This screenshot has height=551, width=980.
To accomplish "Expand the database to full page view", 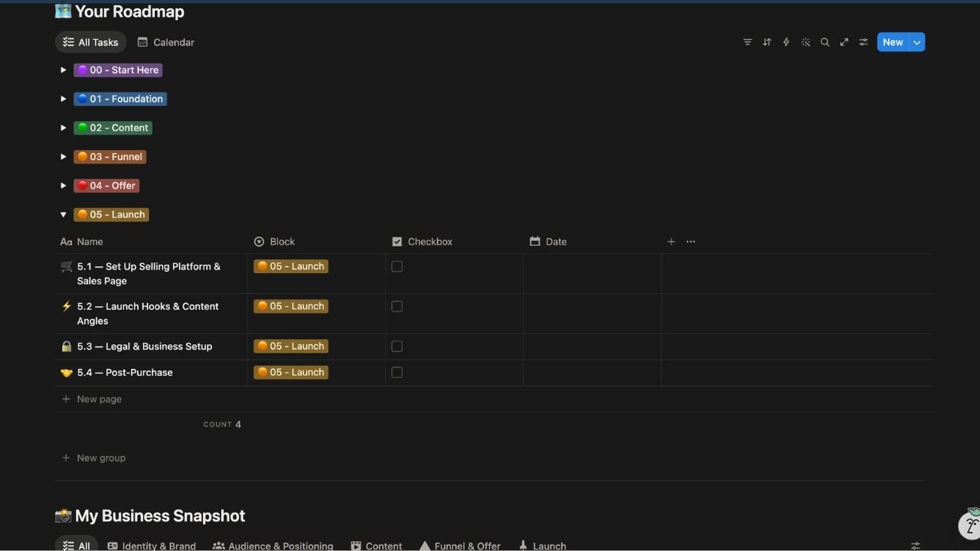I will [844, 42].
